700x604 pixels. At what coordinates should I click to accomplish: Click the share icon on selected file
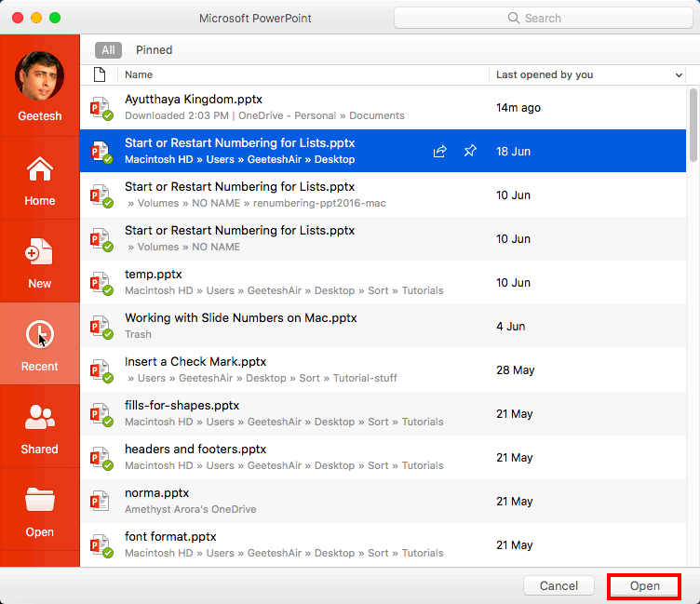(x=440, y=152)
